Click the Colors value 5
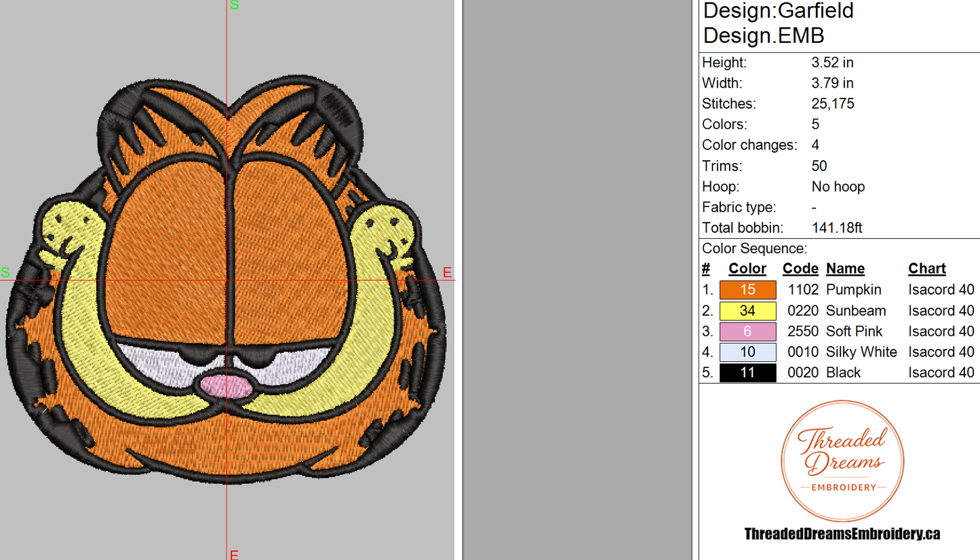Screen dimensions: 980x560 point(815,125)
